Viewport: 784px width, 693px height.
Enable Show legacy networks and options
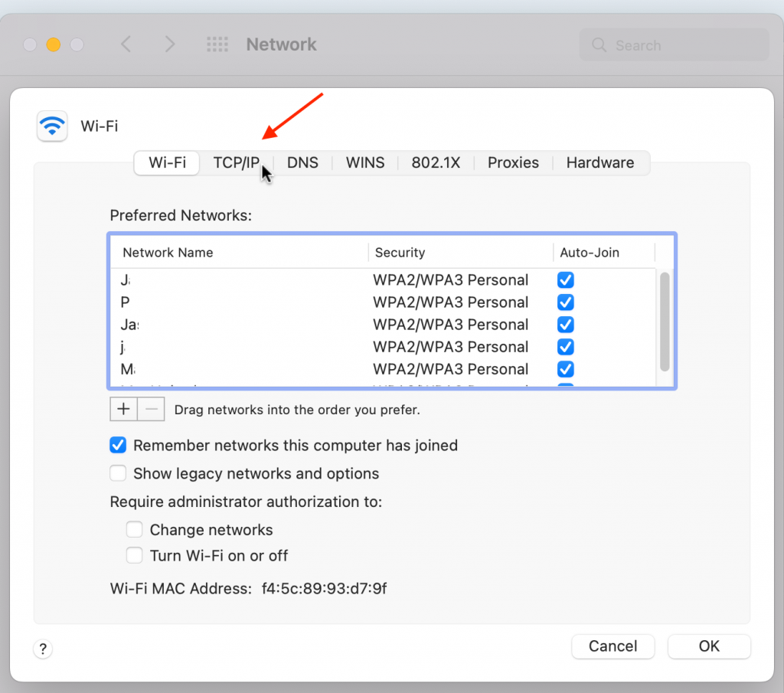click(118, 473)
